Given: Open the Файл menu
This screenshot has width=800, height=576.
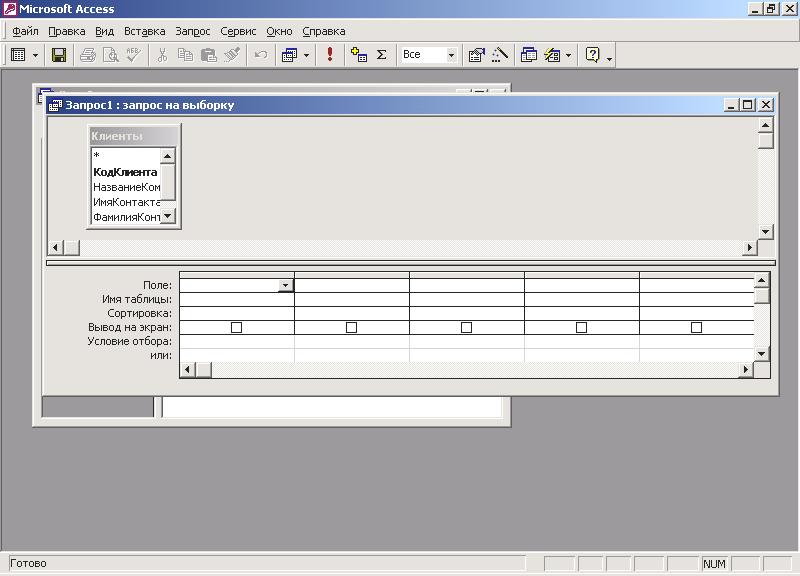Looking at the screenshot, I should click(25, 32).
